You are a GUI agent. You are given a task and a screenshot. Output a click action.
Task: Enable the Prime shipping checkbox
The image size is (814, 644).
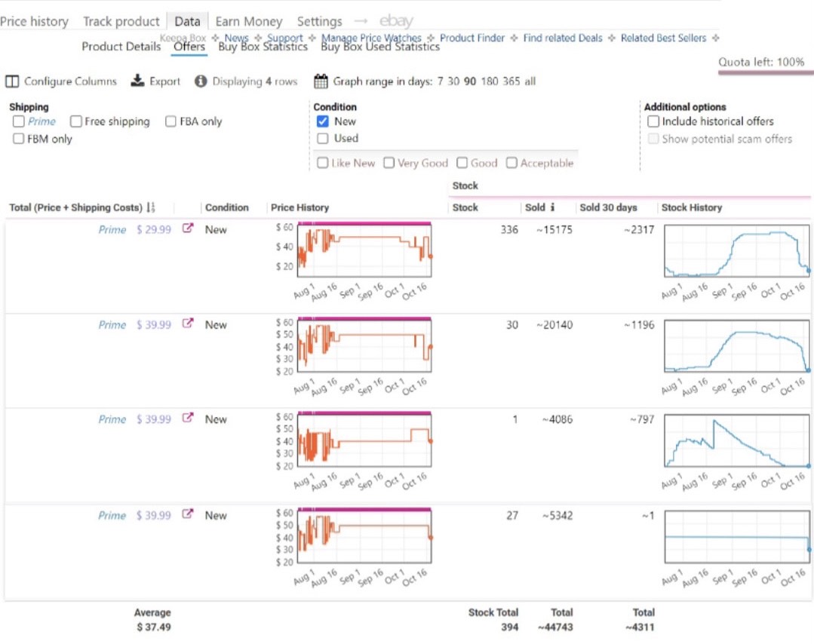pos(19,121)
